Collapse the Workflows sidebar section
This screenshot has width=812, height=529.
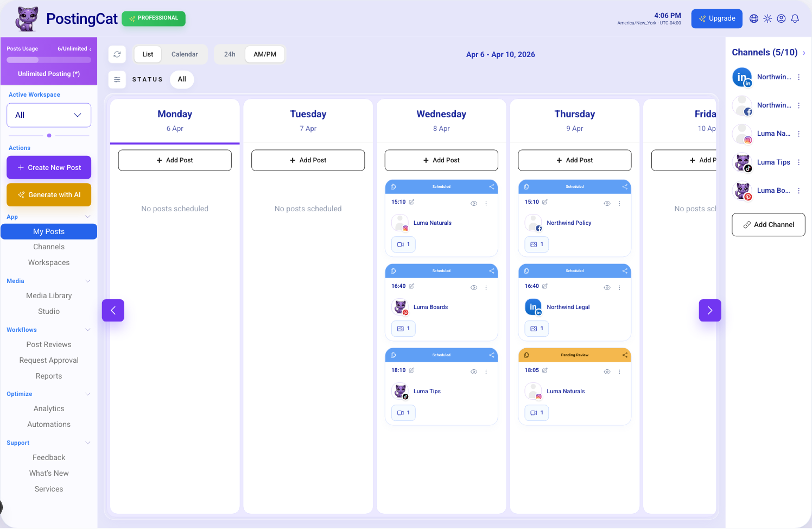pyautogui.click(x=87, y=330)
